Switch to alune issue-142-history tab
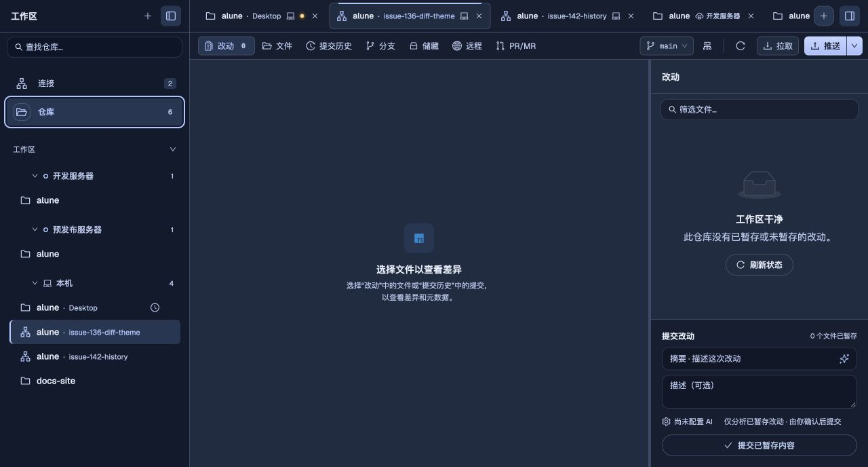This screenshot has height=467, width=868. coord(567,16)
